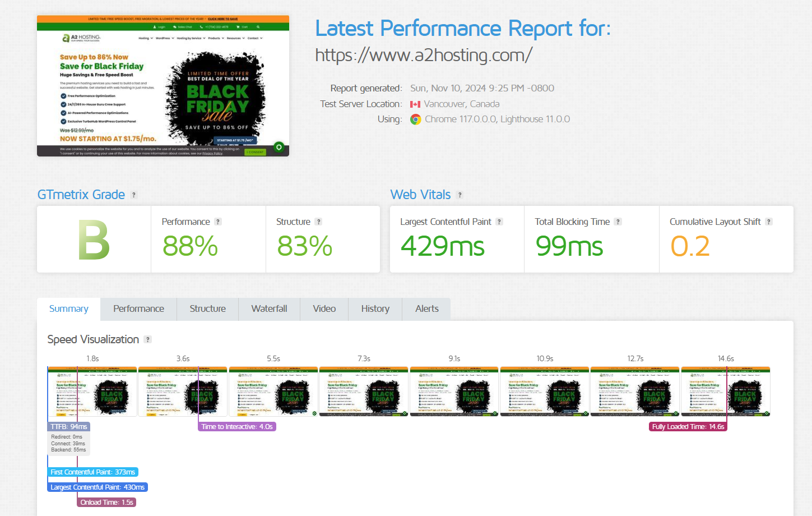
Task: Open the Video tab
Action: pos(324,309)
